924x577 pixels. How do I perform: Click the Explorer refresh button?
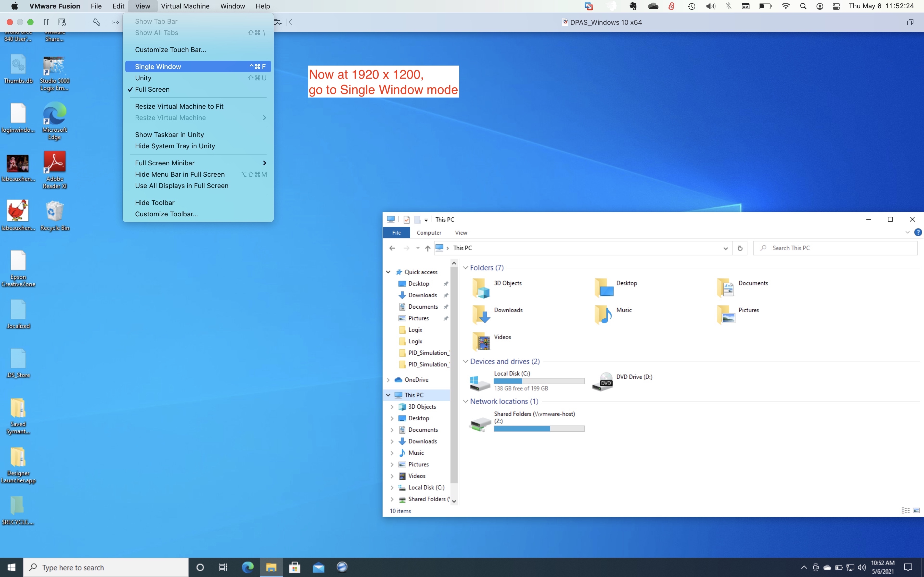[740, 248]
